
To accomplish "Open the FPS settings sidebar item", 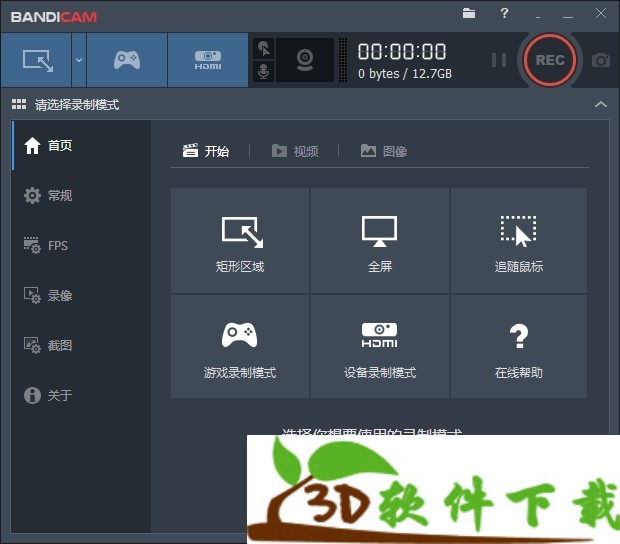I will pos(81,246).
